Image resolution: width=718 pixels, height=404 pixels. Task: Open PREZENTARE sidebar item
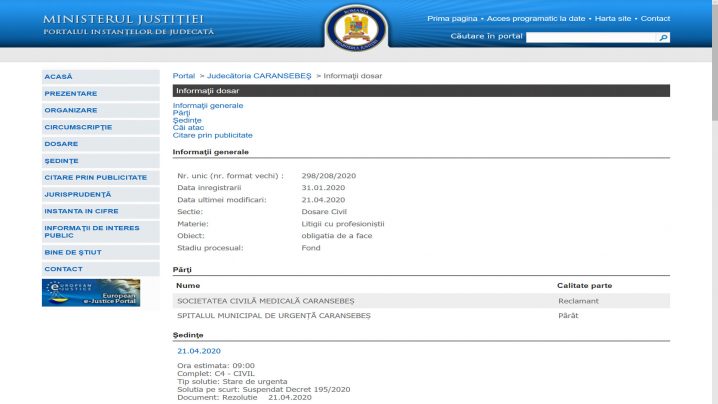click(x=101, y=93)
